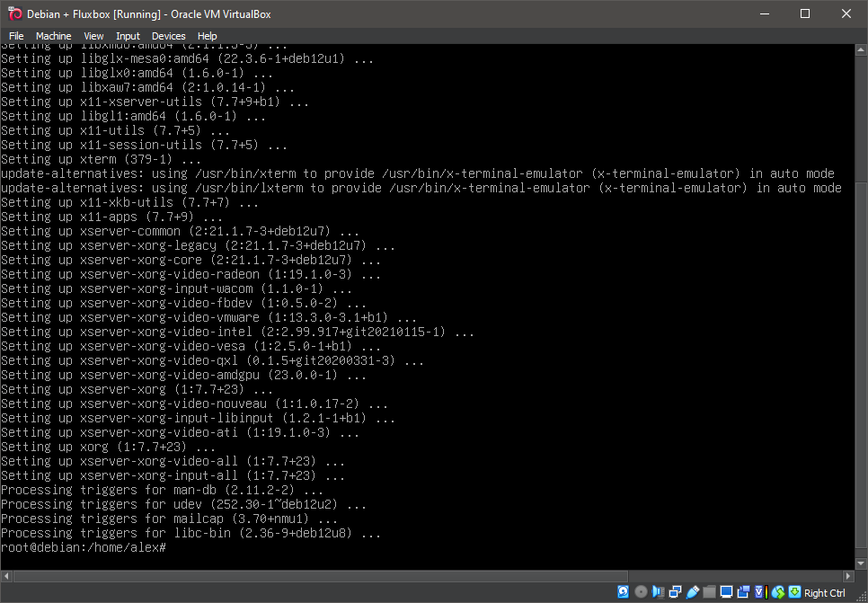Viewport: 868px width, 603px height.
Task: Click the USB devices status icon
Action: click(x=693, y=591)
